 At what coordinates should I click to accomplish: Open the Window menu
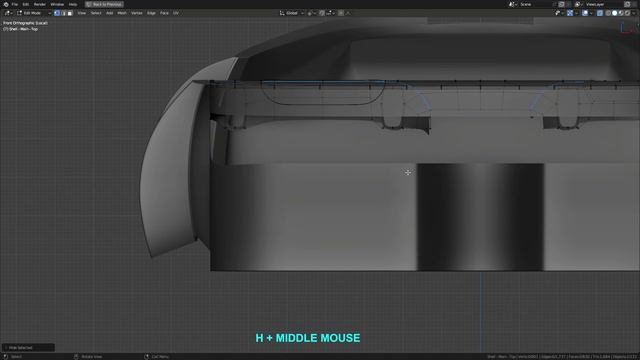tap(57, 4)
